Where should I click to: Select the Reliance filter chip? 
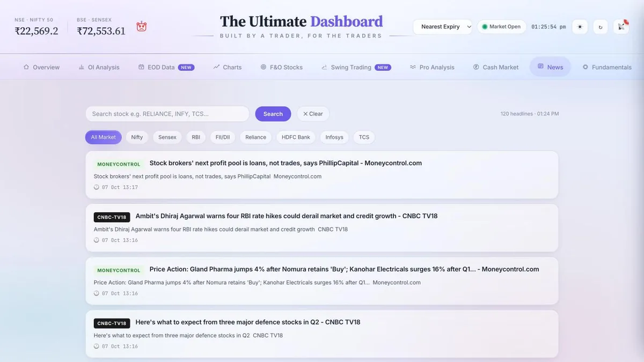[x=256, y=137]
